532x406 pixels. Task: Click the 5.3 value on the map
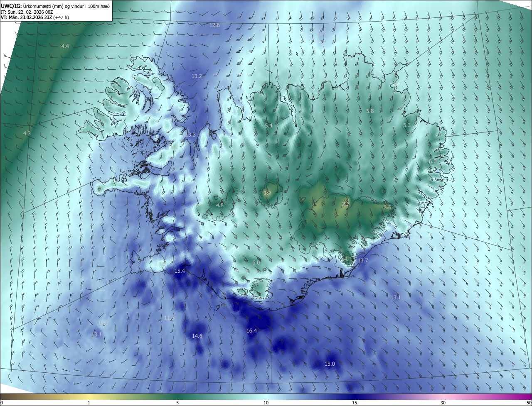[x=407, y=125]
